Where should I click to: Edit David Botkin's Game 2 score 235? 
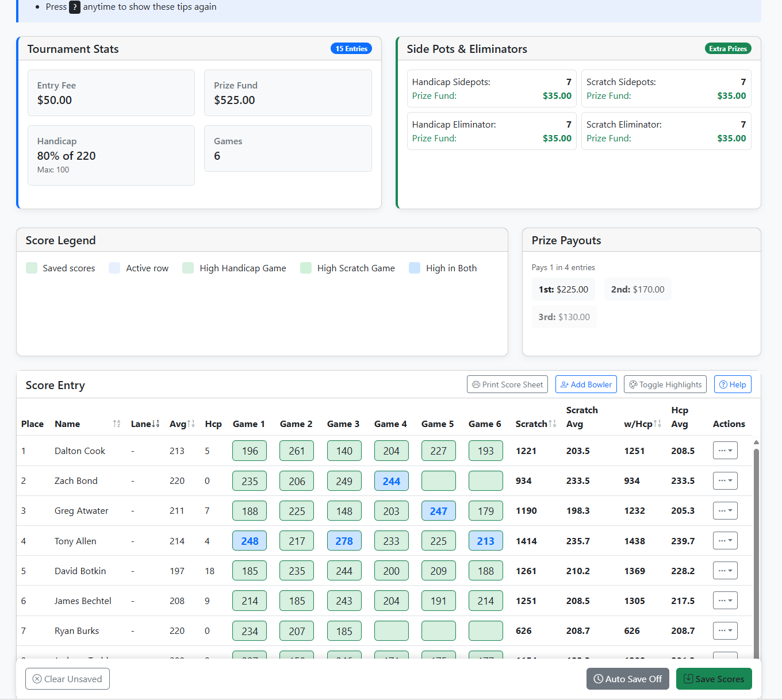(297, 571)
